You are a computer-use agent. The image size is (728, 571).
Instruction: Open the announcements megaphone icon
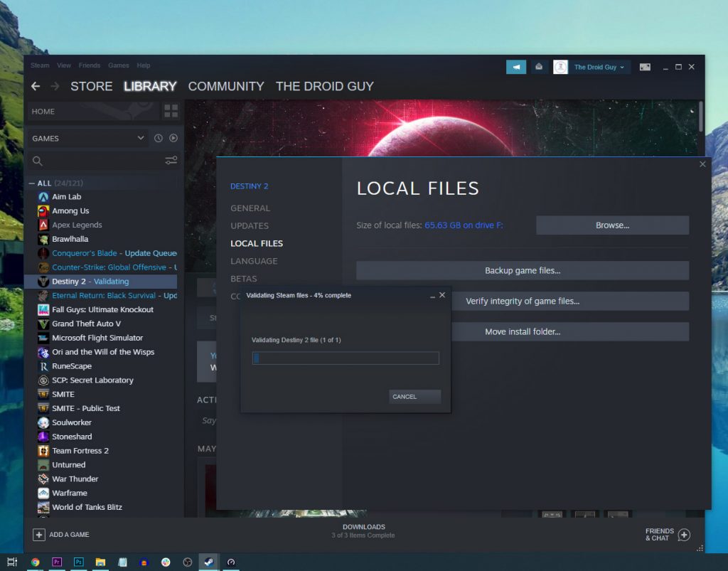point(516,67)
